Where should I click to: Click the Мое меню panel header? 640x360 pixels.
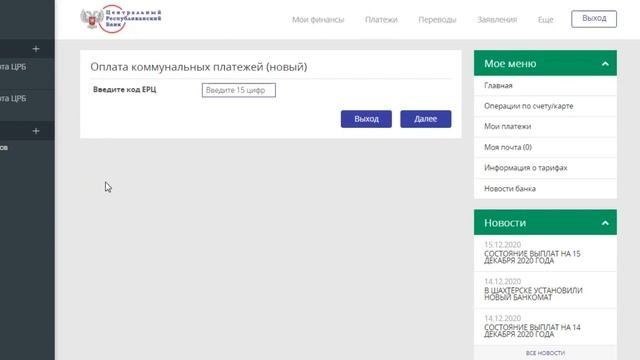(x=545, y=63)
